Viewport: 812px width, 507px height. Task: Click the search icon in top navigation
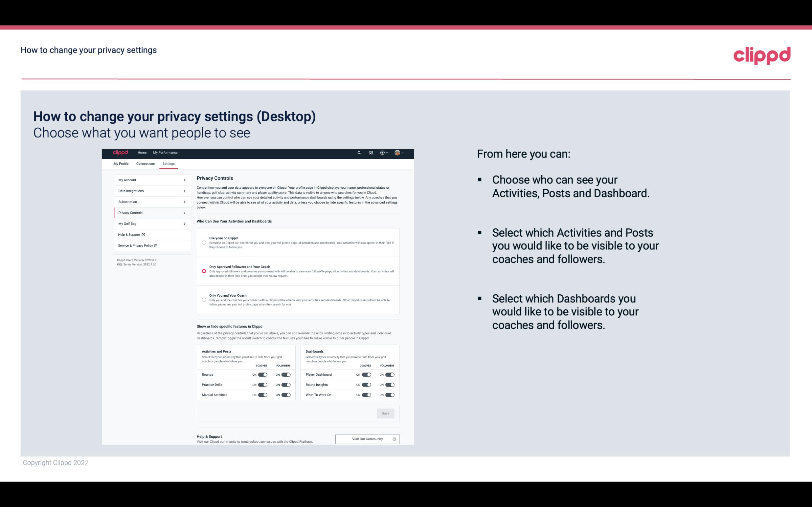coord(359,153)
